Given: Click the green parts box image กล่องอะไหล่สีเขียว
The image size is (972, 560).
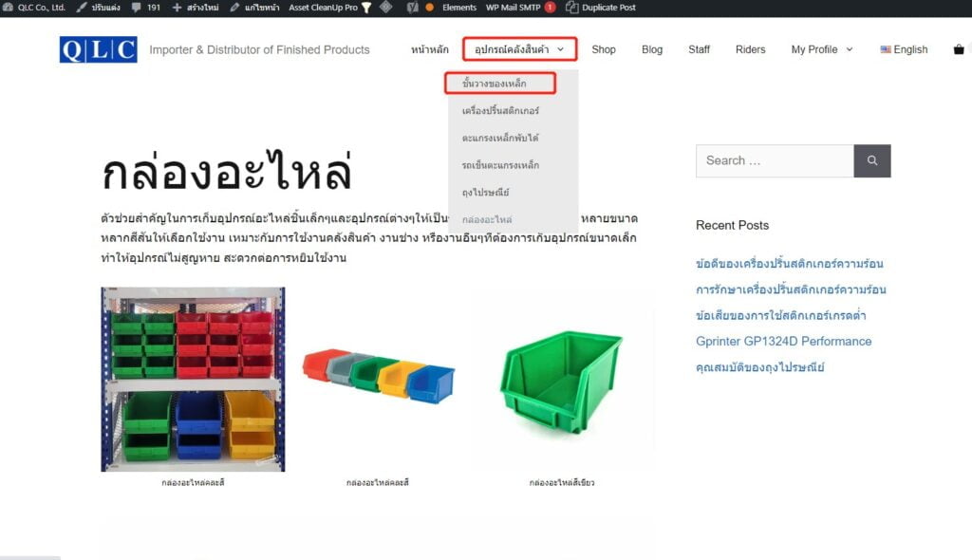Looking at the screenshot, I should point(560,380).
